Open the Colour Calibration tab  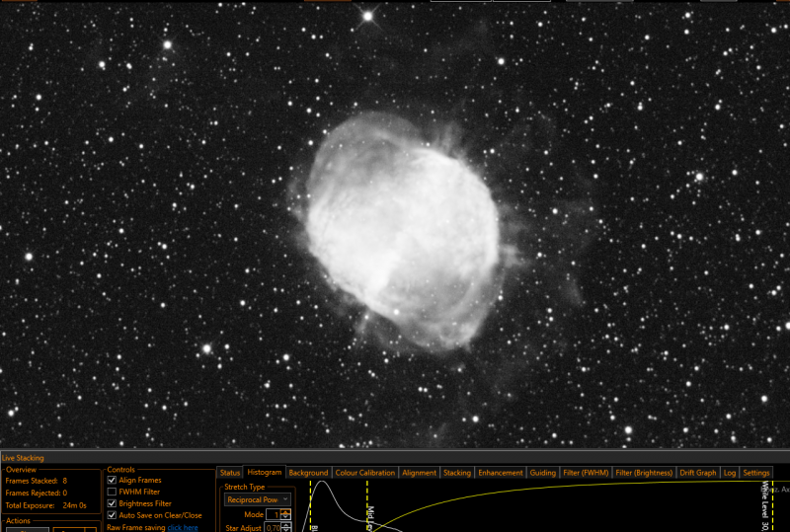pyautogui.click(x=365, y=473)
